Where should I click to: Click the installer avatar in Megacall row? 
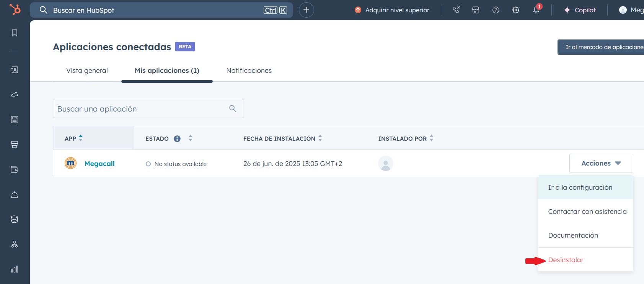[386, 163]
